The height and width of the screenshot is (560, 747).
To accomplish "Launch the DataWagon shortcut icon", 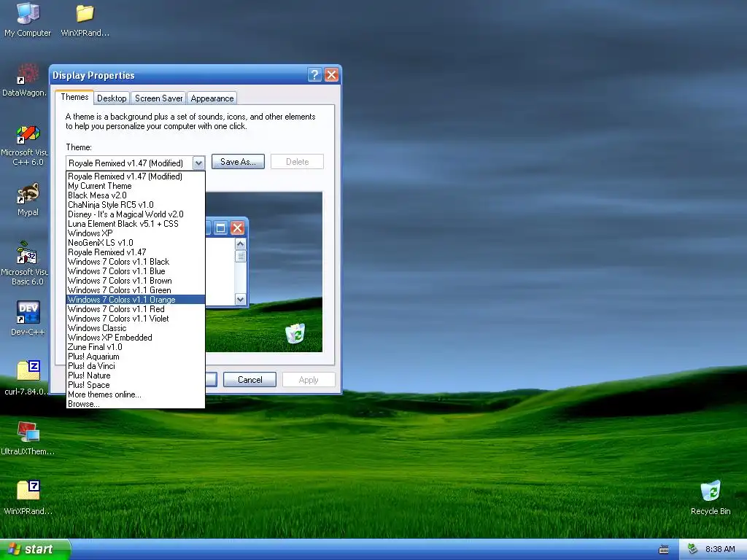I will [x=28, y=79].
